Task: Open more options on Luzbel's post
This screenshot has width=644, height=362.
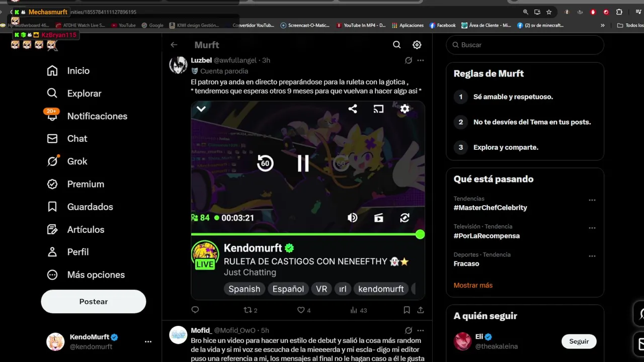Action: [x=421, y=60]
